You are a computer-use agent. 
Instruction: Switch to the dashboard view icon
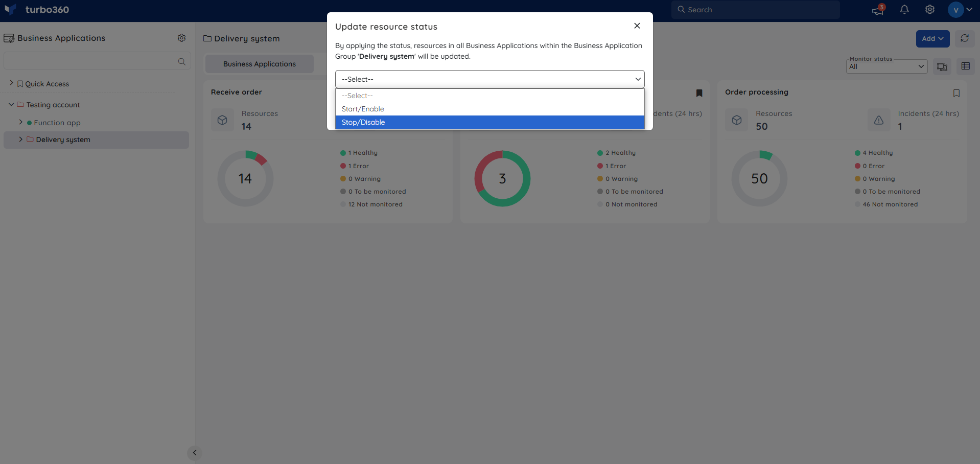(942, 66)
